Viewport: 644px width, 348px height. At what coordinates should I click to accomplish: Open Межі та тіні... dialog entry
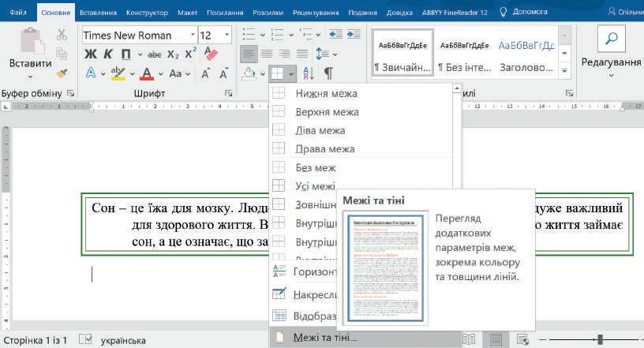click(365, 338)
